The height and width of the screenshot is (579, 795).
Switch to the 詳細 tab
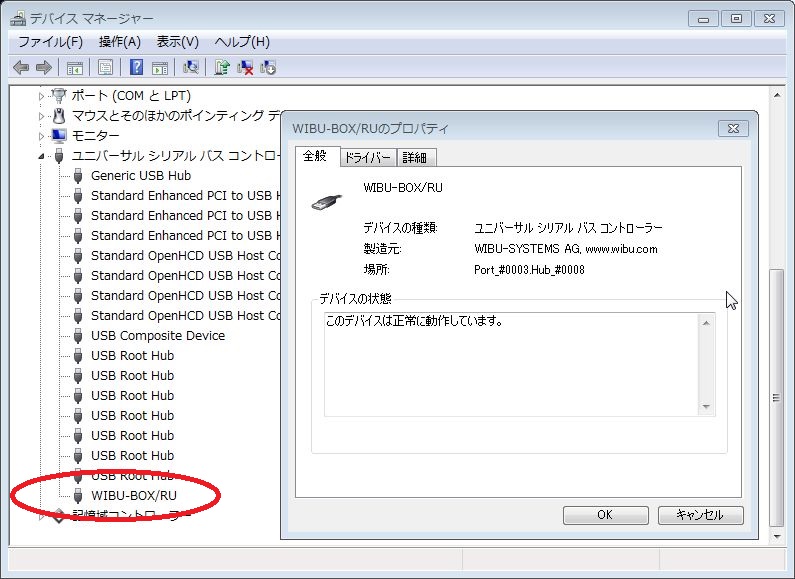pyautogui.click(x=415, y=158)
